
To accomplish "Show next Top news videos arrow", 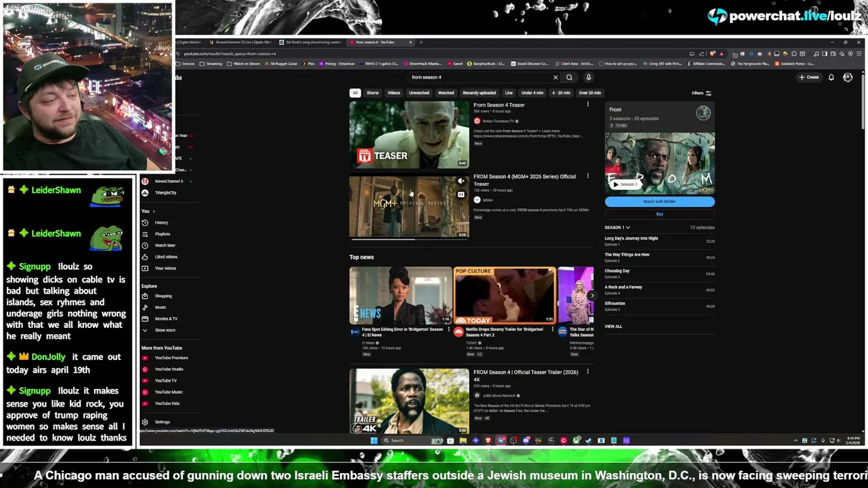I will 591,296.
